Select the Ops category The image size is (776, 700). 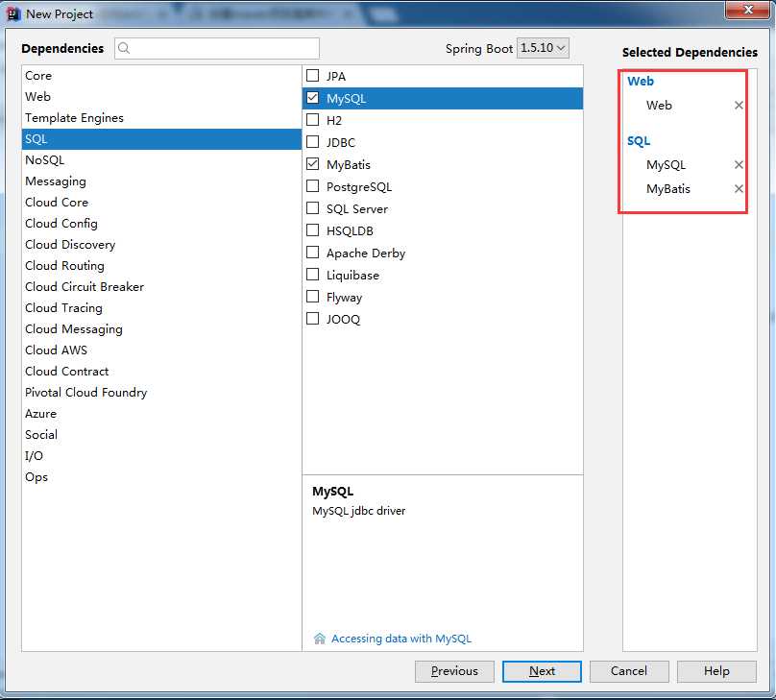point(161,477)
